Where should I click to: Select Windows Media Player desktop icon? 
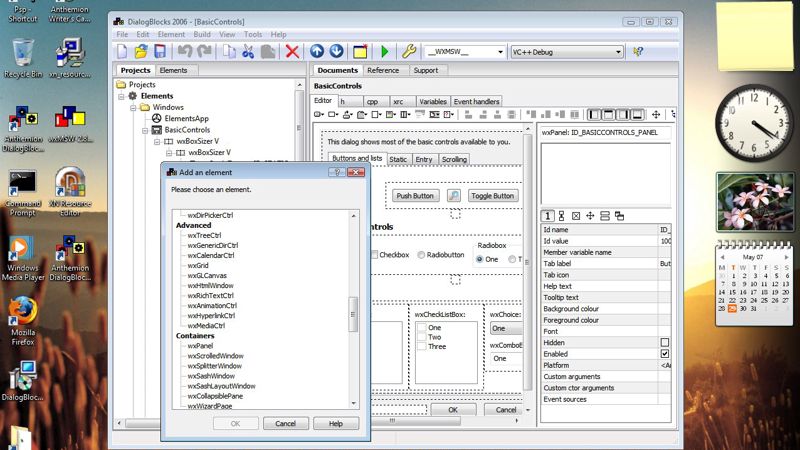point(22,258)
